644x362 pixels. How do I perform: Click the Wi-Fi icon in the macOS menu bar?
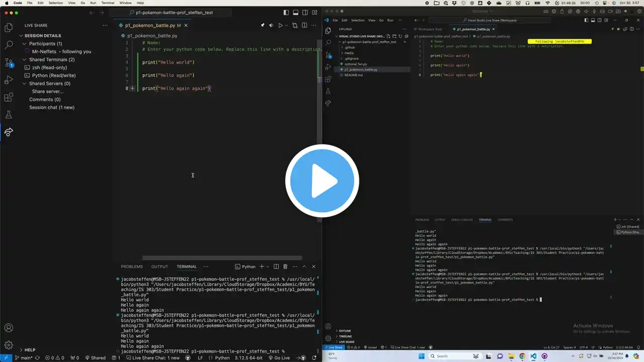pyautogui.click(x=547, y=3)
